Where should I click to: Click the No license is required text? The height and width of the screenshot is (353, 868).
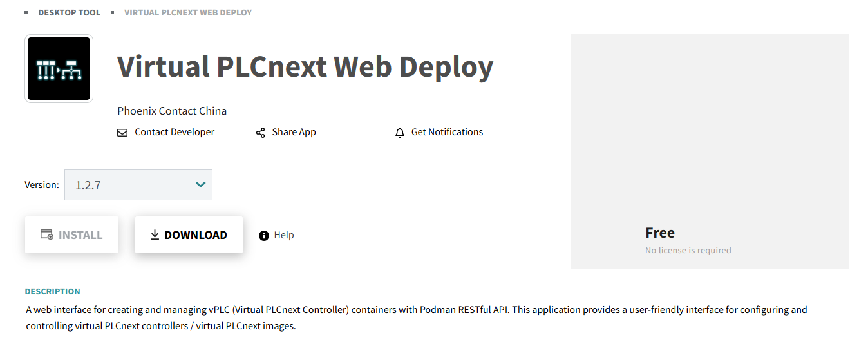point(688,250)
